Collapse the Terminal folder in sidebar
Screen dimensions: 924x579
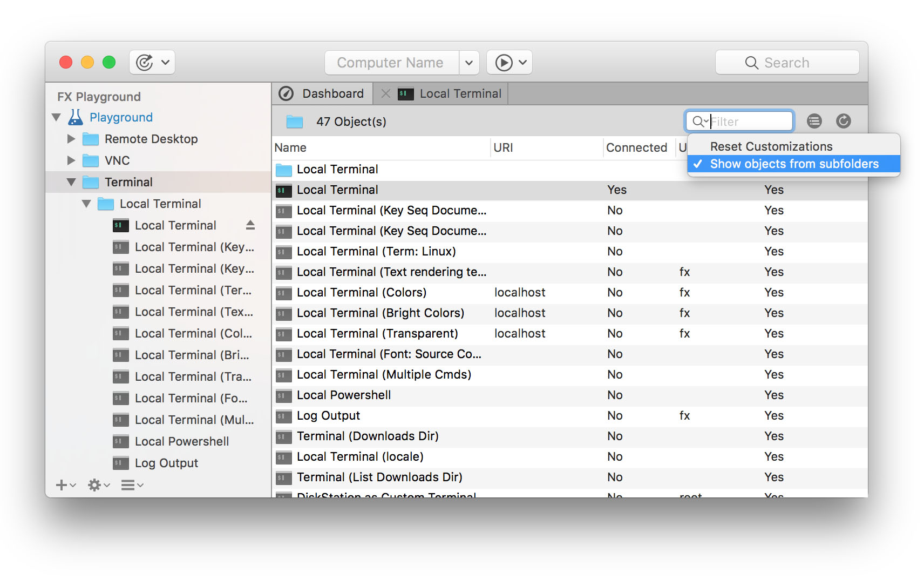(71, 182)
